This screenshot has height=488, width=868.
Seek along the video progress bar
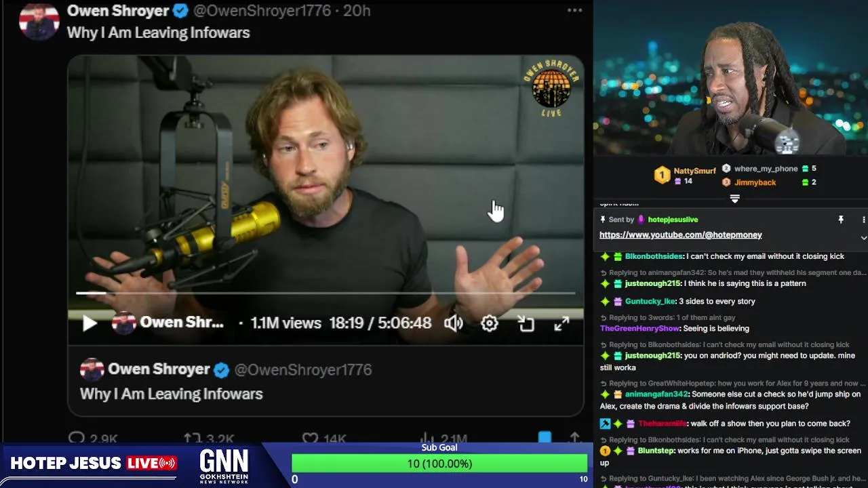325,293
